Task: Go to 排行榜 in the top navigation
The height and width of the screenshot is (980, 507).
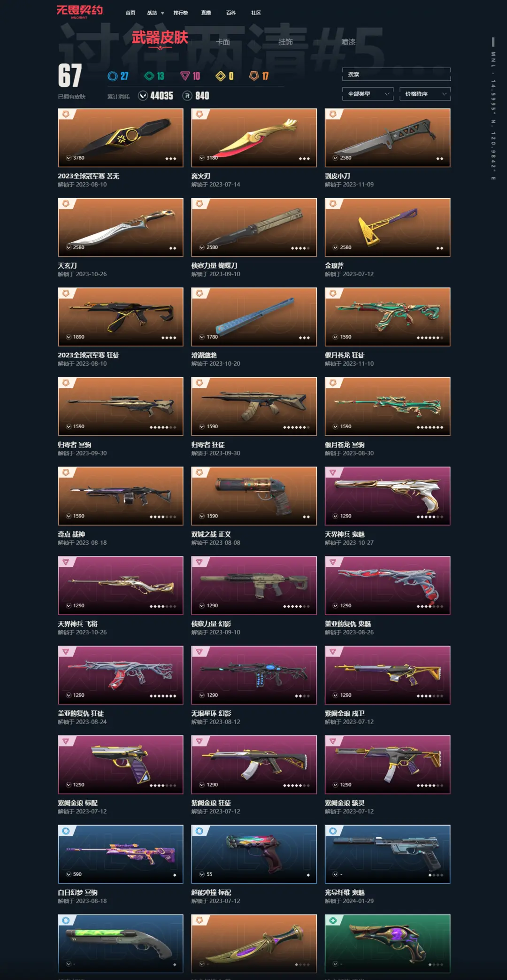Action: tap(181, 13)
